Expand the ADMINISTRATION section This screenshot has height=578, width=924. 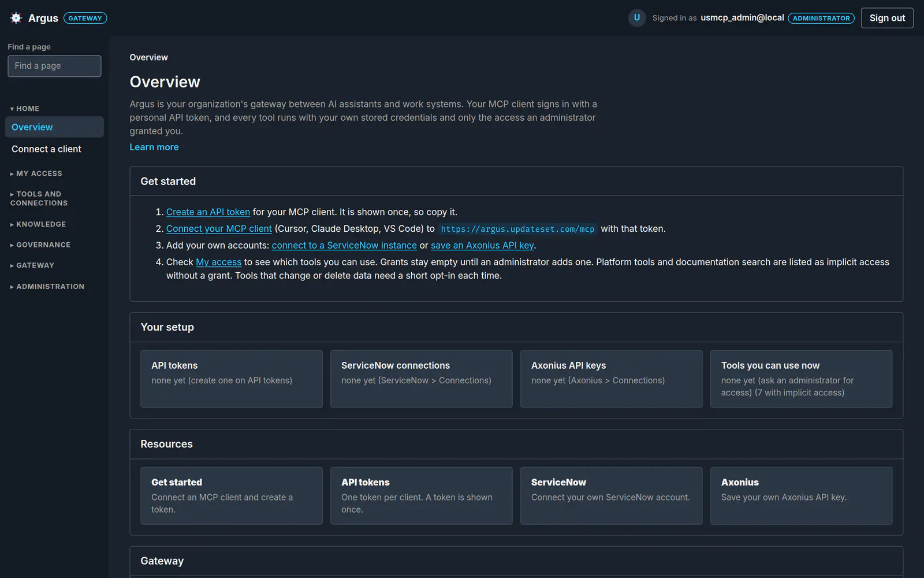[x=47, y=286]
